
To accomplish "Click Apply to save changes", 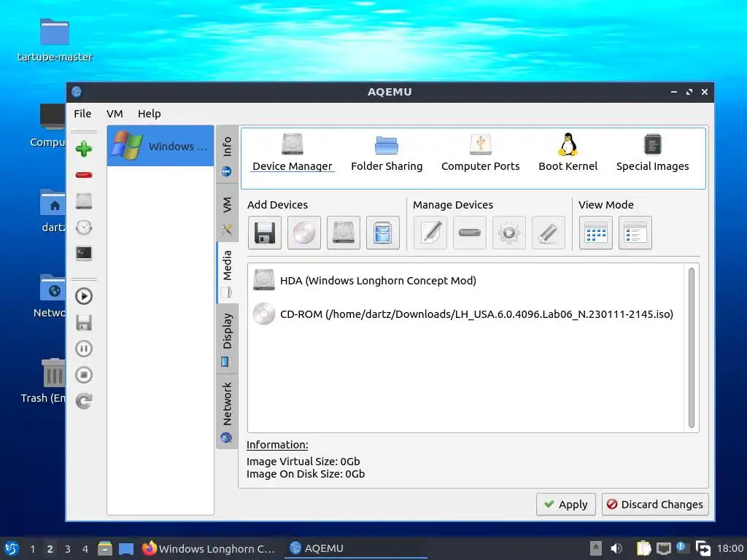I will (566, 505).
